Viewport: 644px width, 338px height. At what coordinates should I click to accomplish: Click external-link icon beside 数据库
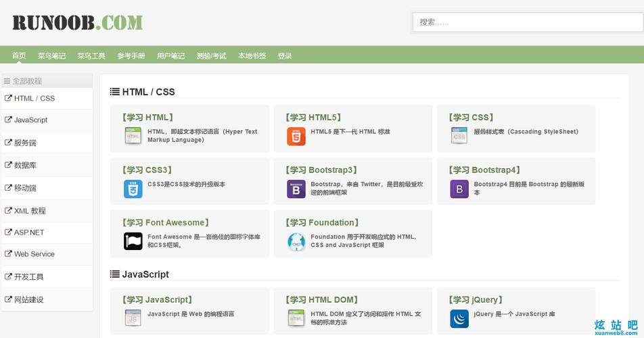8,164
